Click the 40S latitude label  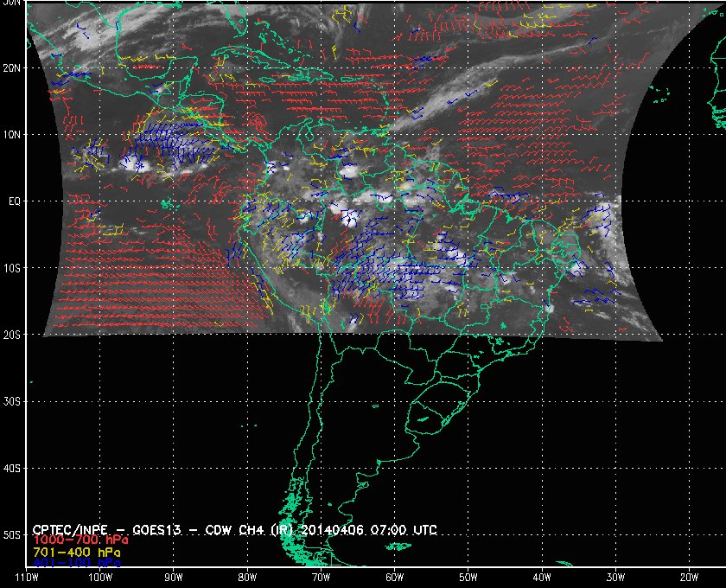[x=12, y=469]
